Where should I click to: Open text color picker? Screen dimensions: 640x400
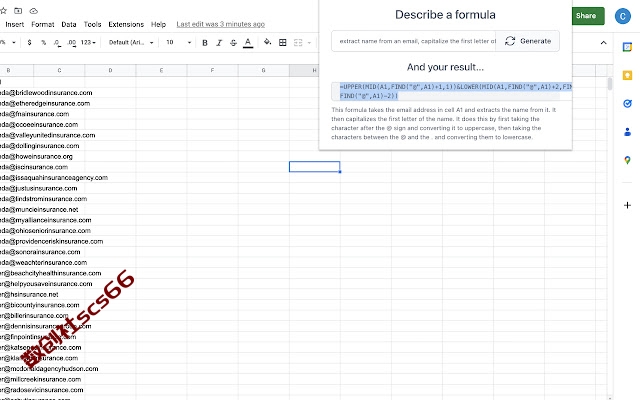click(248, 42)
